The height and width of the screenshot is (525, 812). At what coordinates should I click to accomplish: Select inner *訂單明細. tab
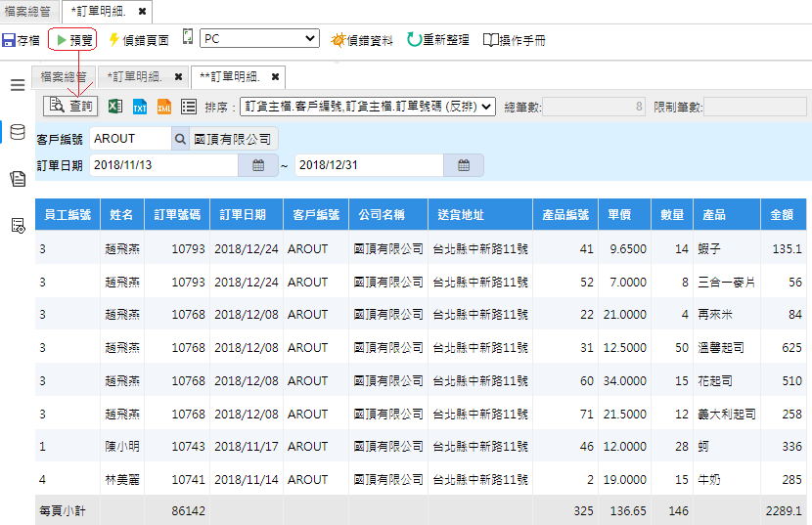135,76
